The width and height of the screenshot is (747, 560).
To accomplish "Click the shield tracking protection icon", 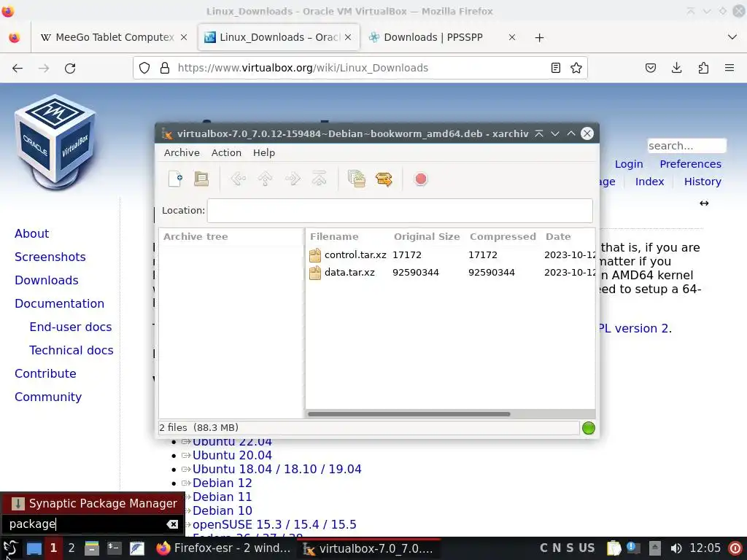I will [144, 68].
